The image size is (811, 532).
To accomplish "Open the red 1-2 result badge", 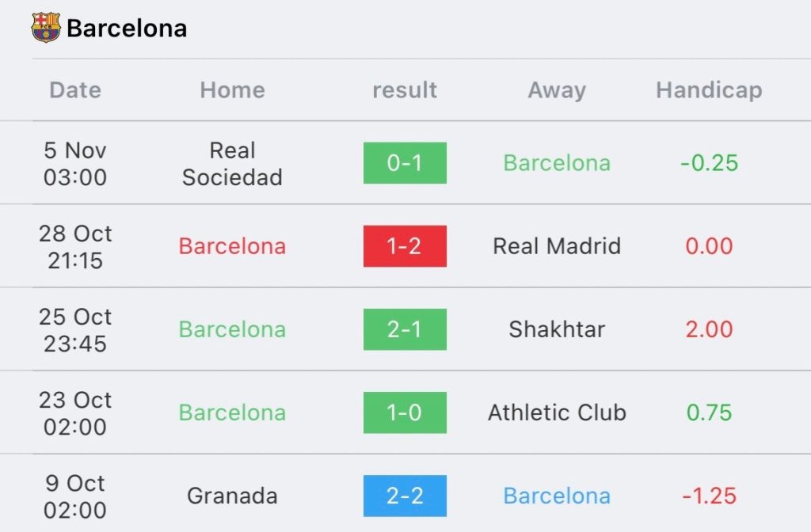I will (x=405, y=246).
